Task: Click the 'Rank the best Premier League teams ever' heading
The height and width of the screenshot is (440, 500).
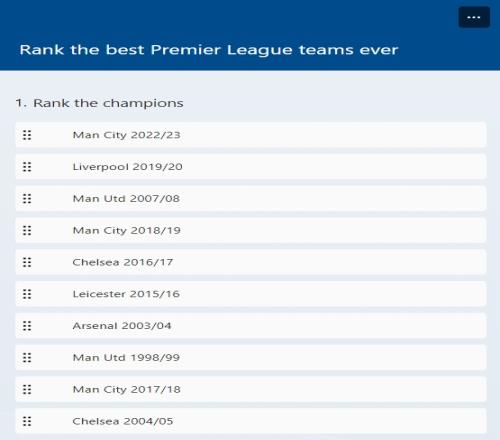Action: click(x=209, y=50)
